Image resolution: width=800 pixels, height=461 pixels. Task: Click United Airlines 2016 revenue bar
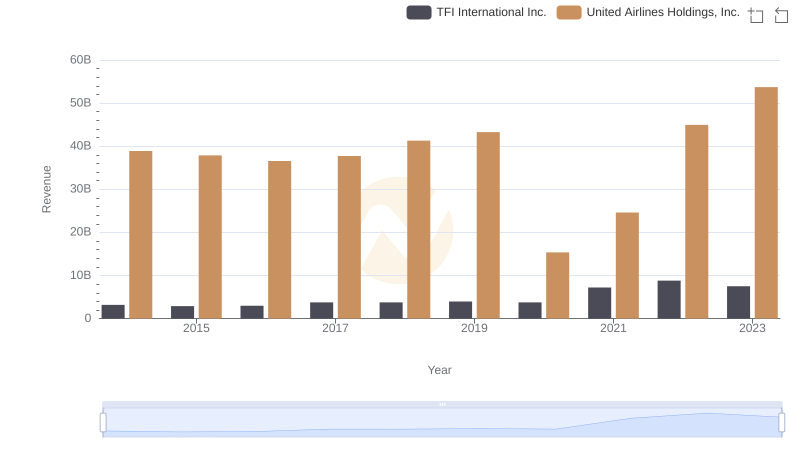[x=280, y=240]
